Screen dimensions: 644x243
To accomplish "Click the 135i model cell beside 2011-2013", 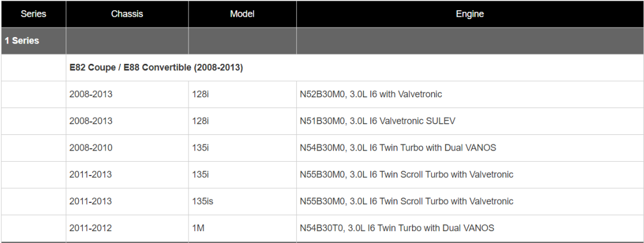I will click(x=200, y=175).
